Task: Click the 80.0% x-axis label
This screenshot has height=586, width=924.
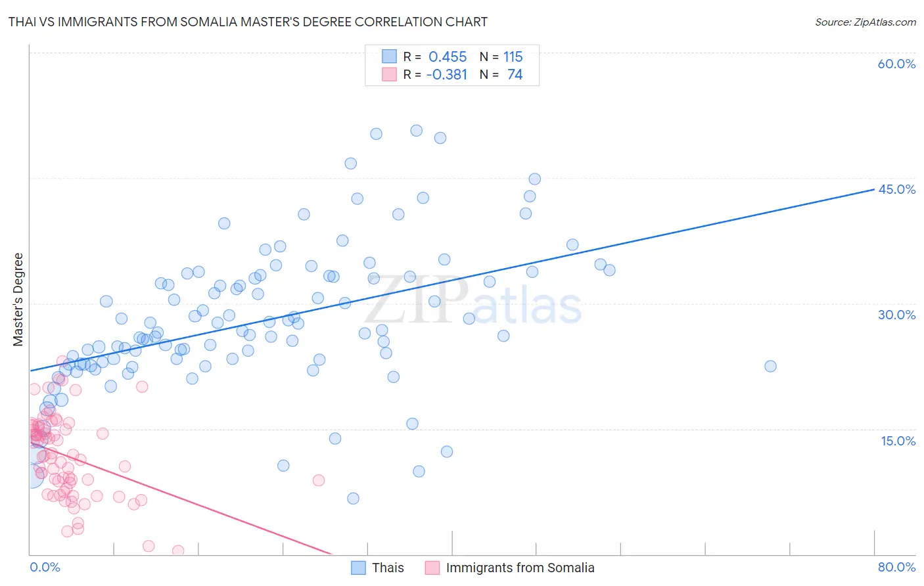Action: [x=896, y=567]
